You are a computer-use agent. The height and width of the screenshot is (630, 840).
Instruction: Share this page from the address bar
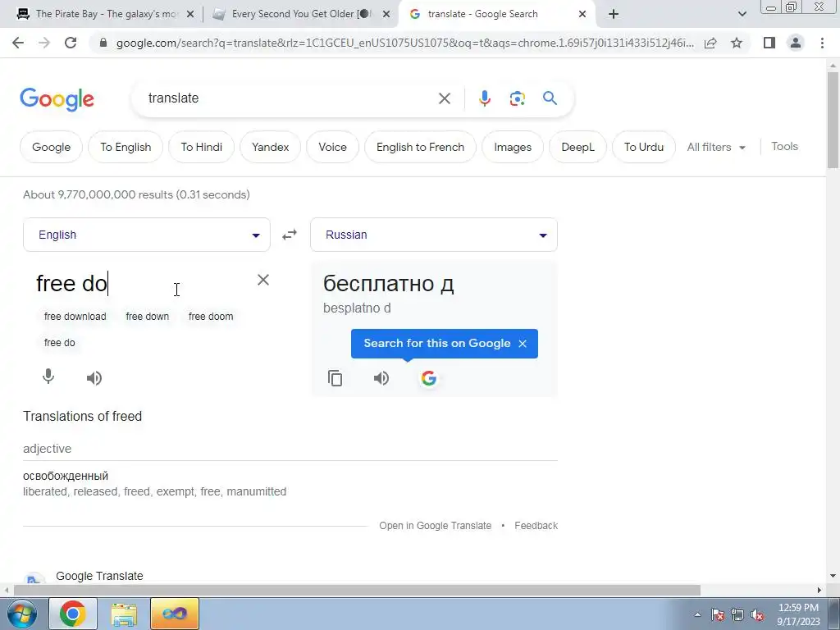[x=710, y=43]
